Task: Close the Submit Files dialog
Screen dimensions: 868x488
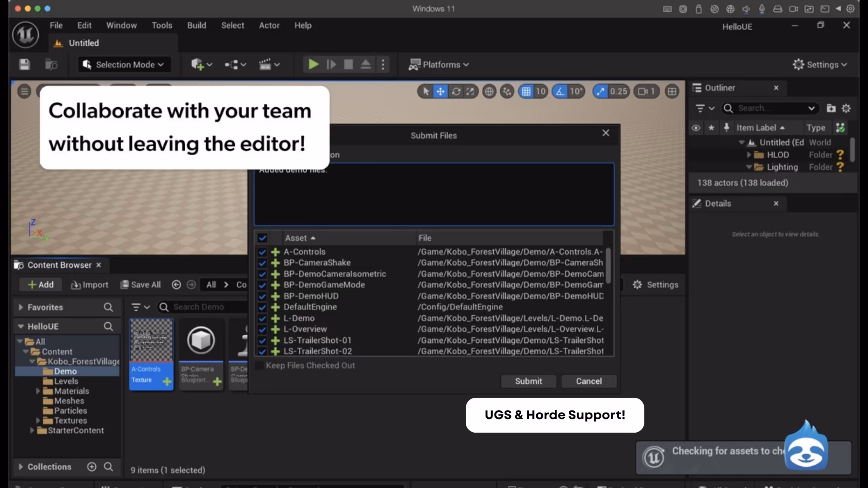Action: 606,133
